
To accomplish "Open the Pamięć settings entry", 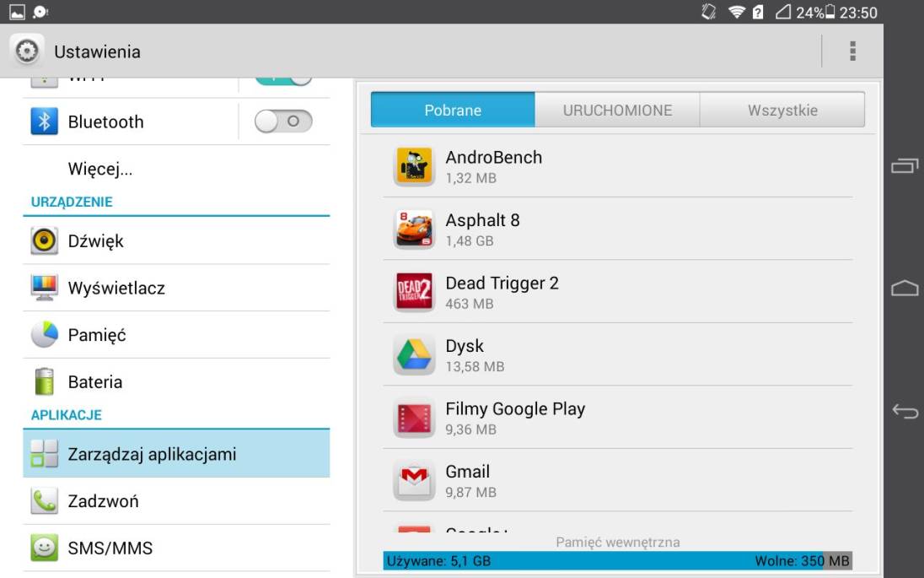I will click(x=176, y=334).
